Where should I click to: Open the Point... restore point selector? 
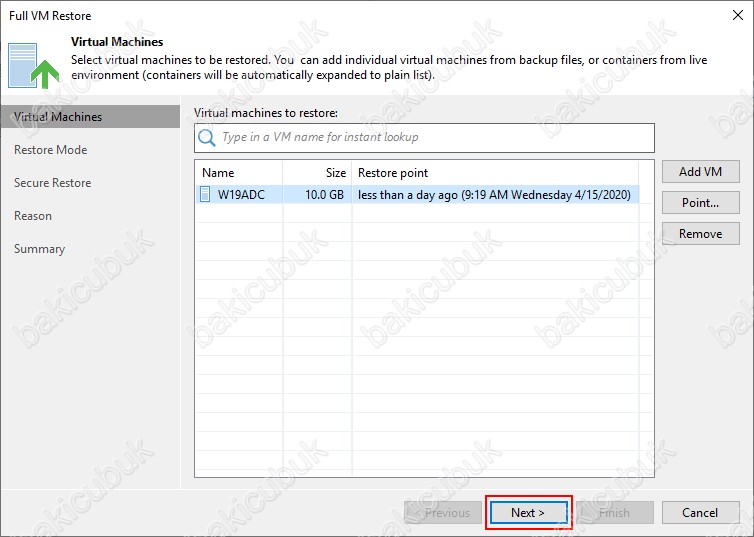[701, 203]
